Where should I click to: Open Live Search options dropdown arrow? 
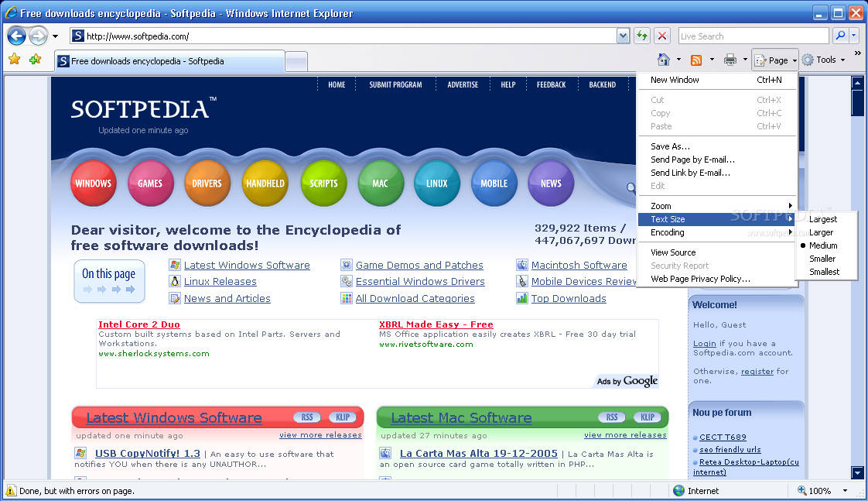853,36
